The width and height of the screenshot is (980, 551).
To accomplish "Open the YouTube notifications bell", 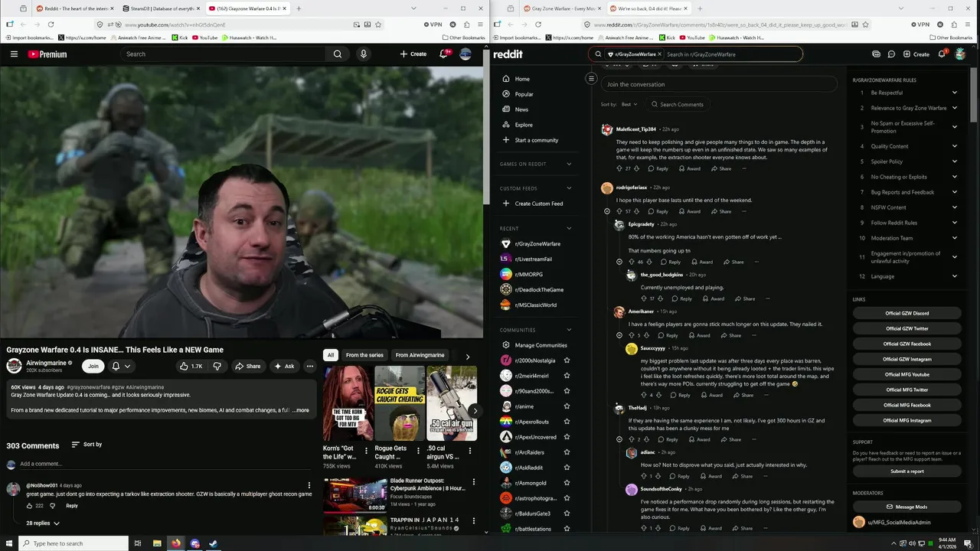I will (443, 54).
